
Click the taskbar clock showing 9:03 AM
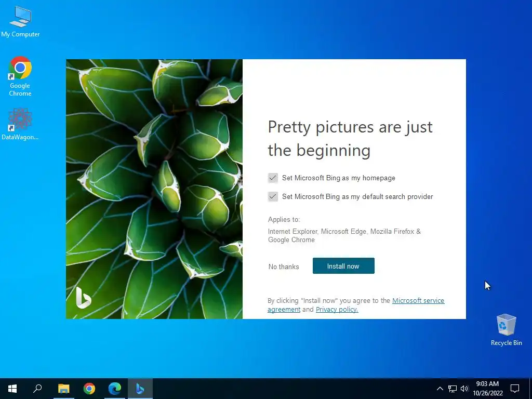click(487, 389)
